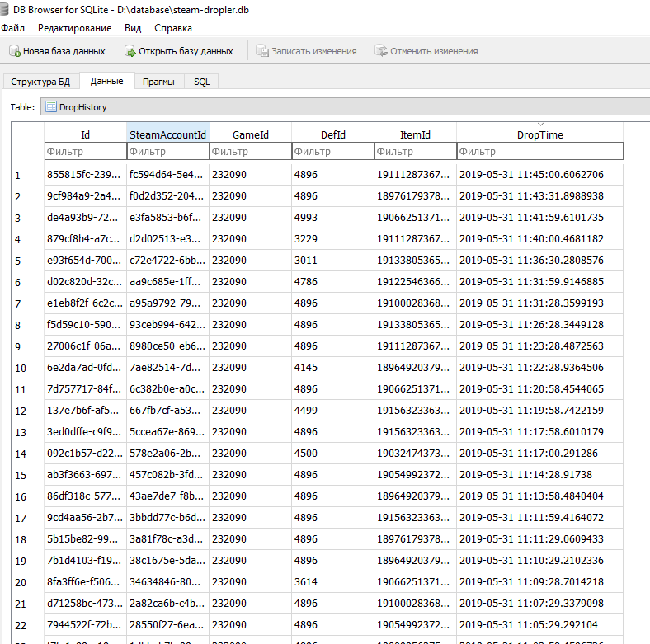Open the Файл menu
Screen dimensions: 650x644
[x=12, y=28]
